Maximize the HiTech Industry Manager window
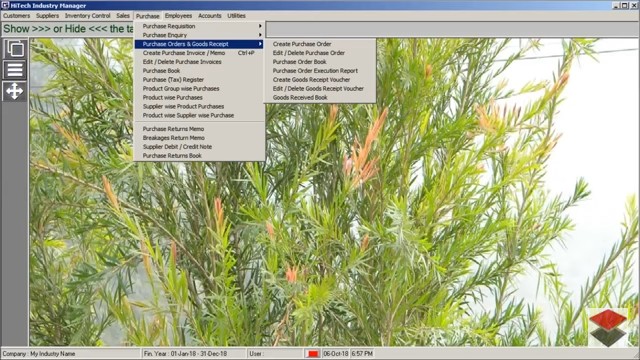This screenshot has width=640, height=360. [625, 5]
